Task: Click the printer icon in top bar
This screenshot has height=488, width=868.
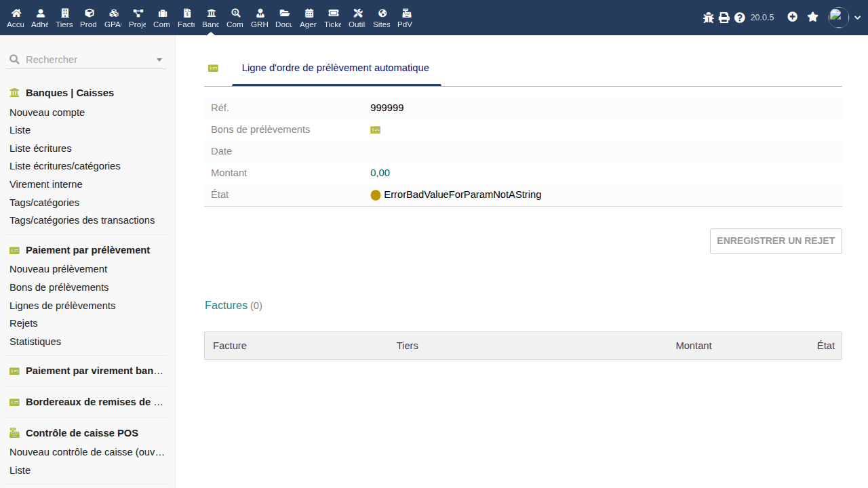Action: (x=724, y=18)
